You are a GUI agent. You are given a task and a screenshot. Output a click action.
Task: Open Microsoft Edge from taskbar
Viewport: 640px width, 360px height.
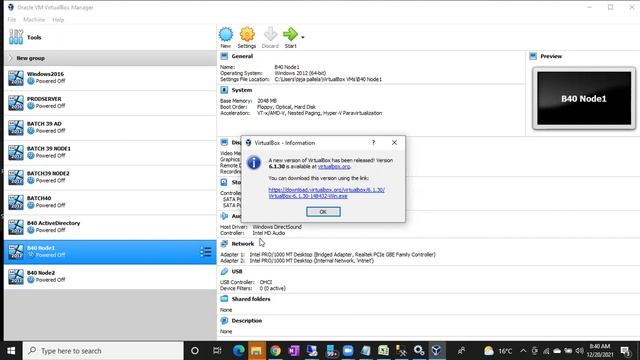[239, 351]
